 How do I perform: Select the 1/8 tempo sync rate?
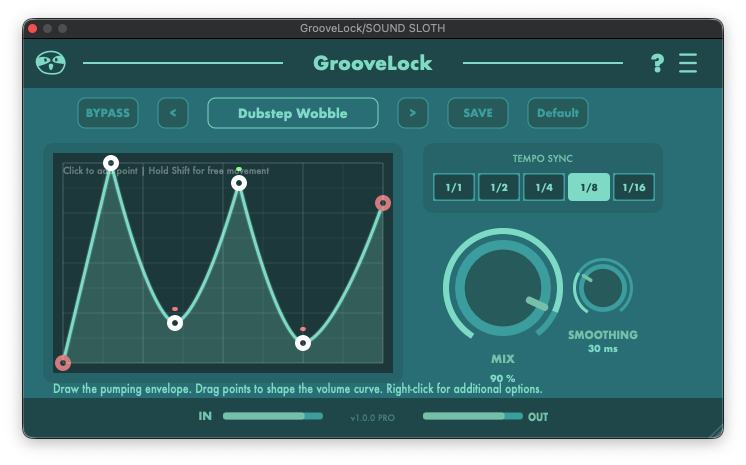point(588,187)
